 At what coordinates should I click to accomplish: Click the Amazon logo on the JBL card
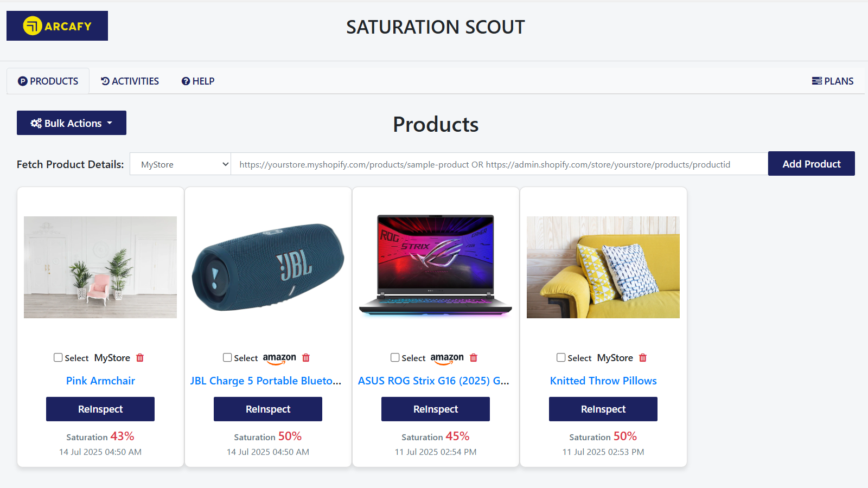(279, 358)
